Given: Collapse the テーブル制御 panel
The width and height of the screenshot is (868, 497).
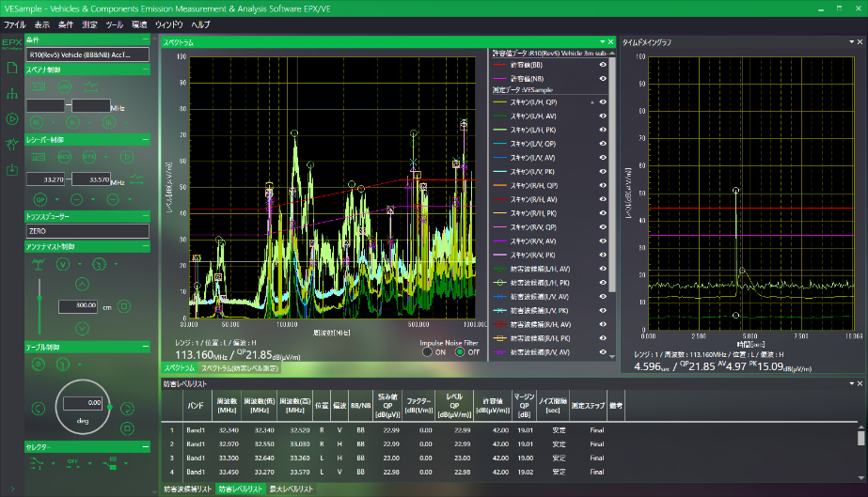Looking at the screenshot, I should [146, 347].
